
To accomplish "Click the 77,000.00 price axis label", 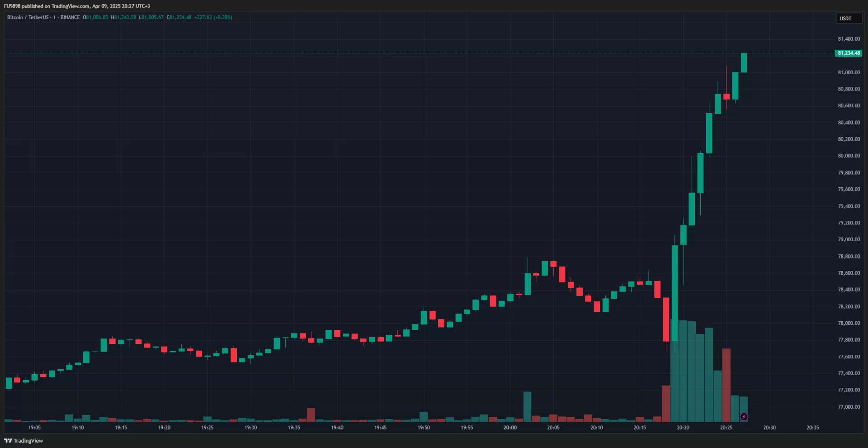I will [849, 407].
